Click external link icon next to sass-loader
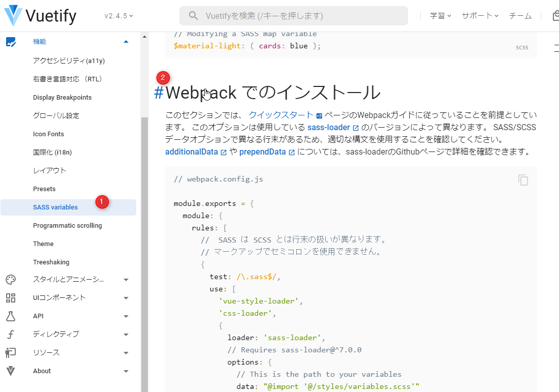Image resolution: width=559 pixels, height=392 pixels. (x=355, y=128)
